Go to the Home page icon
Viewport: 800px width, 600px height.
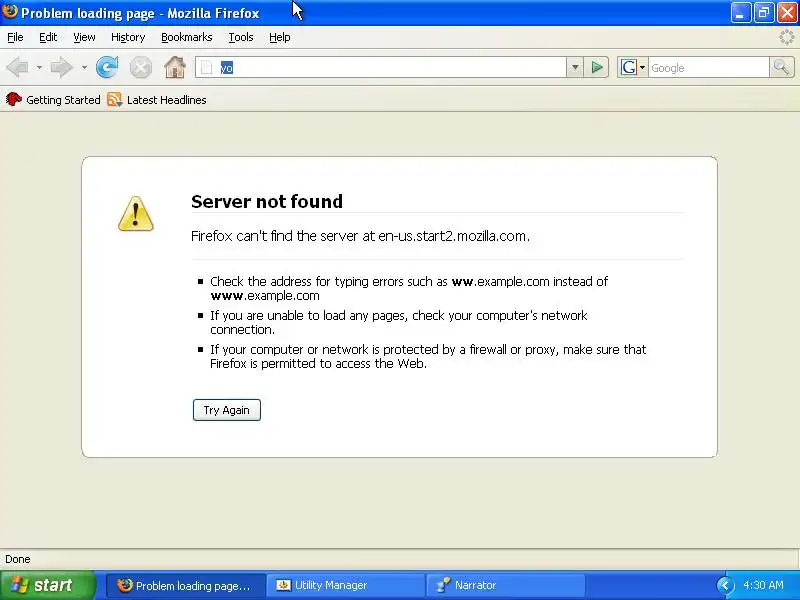coord(174,67)
